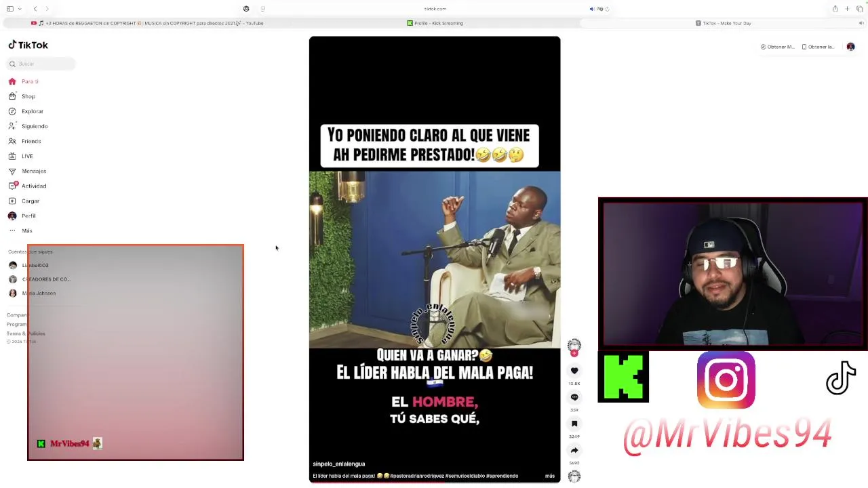The image size is (868, 488).
Task: Open Actividad notifications
Action: pyautogui.click(x=27, y=186)
